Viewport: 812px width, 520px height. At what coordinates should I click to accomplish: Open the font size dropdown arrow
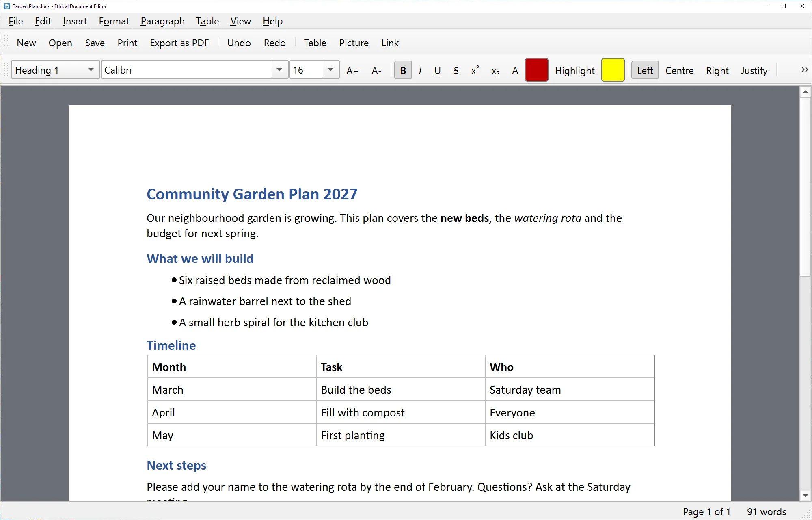pyautogui.click(x=330, y=70)
